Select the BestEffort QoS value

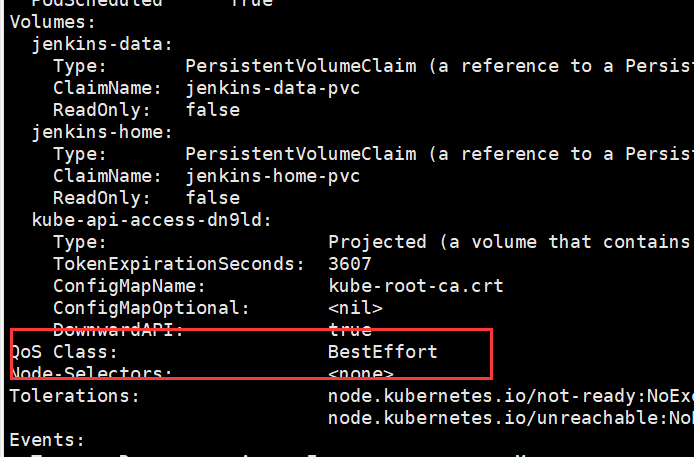pos(383,352)
